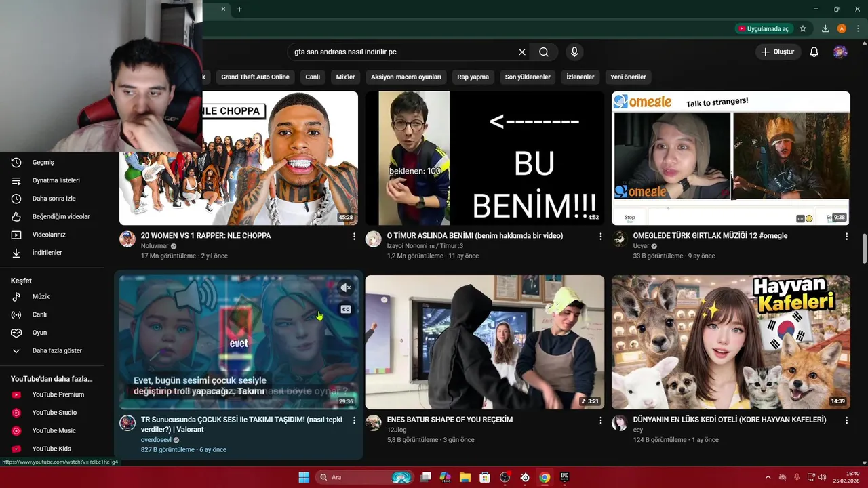Select the Canlı filter chip
868x488 pixels.
[x=313, y=77]
